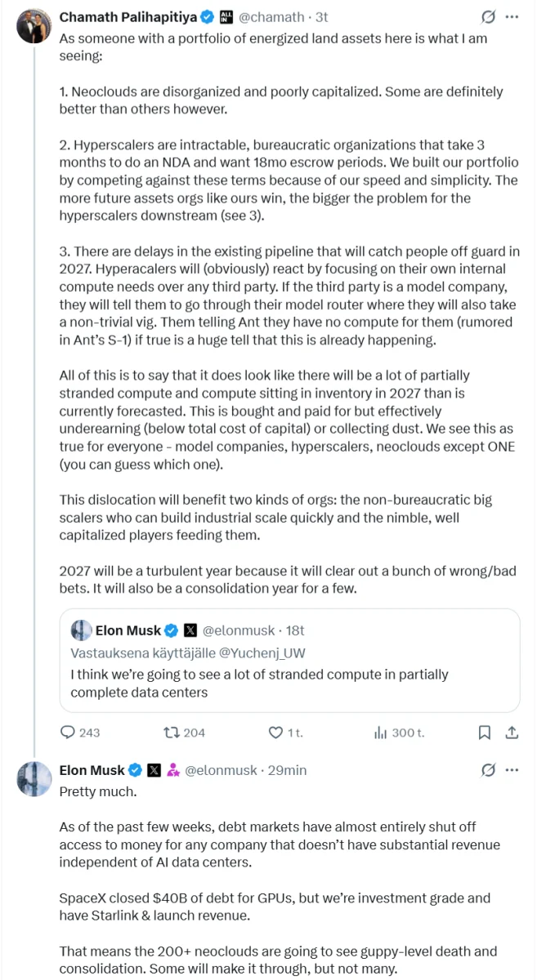
Task: Reply to Chamath's post via comment icon
Action: coord(80,733)
